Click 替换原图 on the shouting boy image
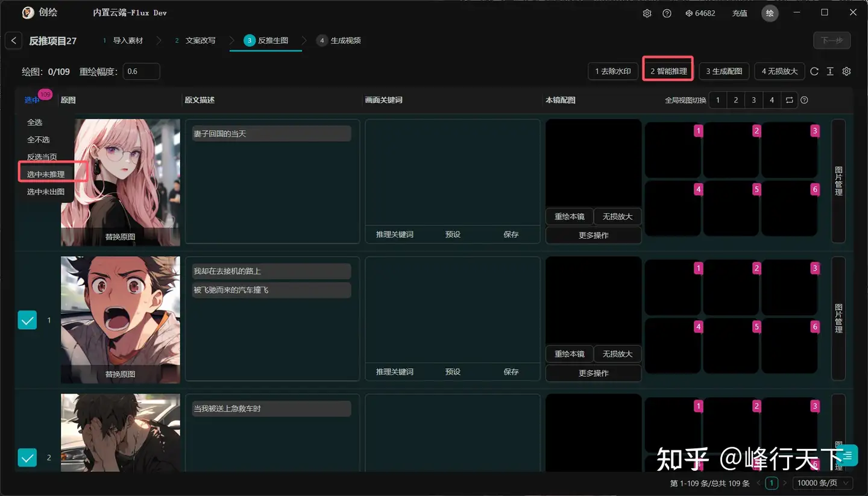This screenshot has height=496, width=868. tap(121, 374)
